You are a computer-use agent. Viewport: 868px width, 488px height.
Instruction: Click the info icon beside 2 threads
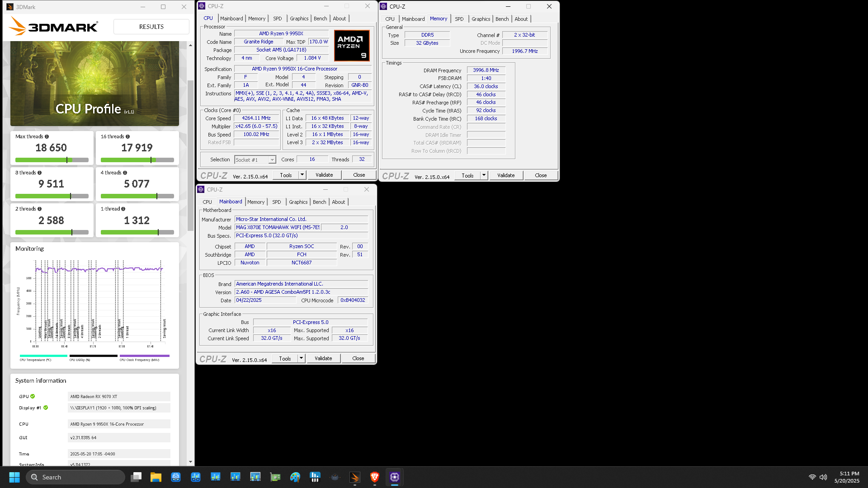tap(39, 209)
